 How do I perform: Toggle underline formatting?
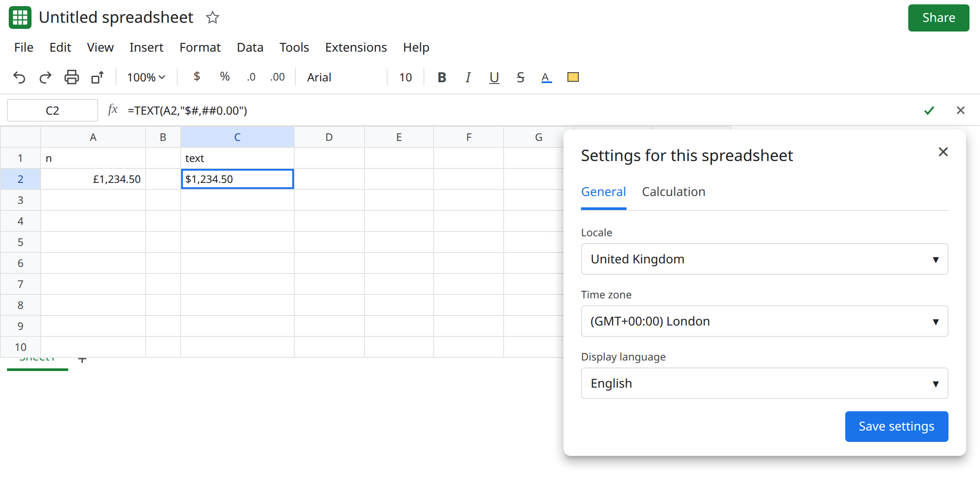pyautogui.click(x=494, y=77)
